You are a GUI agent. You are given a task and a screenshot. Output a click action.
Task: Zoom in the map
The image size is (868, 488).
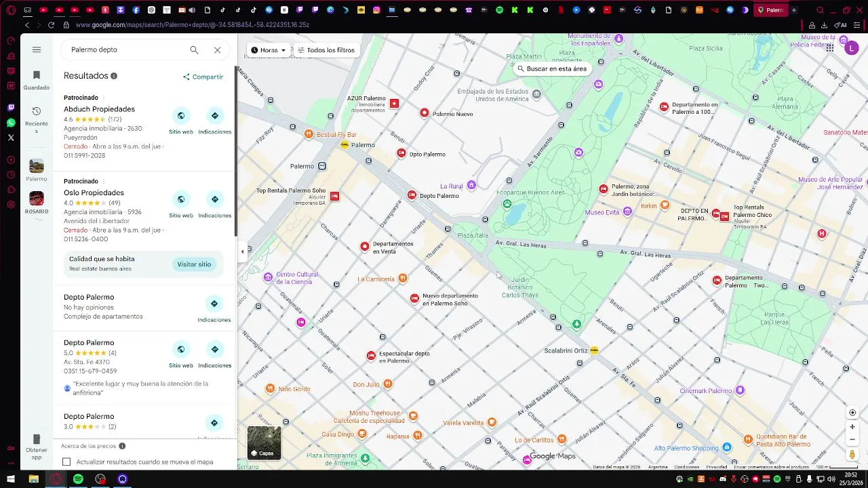852,427
